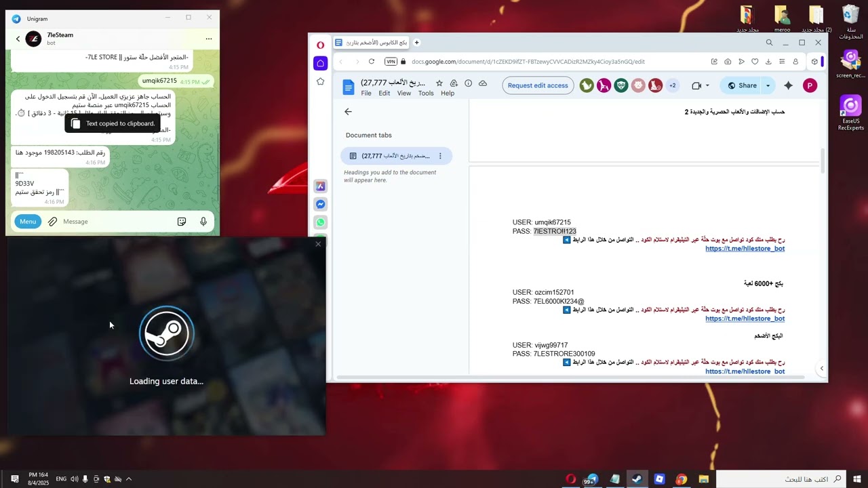Image resolution: width=868 pixels, height=488 pixels.
Task: Open WhatsApp in Opera sidebar
Action: [x=321, y=222]
